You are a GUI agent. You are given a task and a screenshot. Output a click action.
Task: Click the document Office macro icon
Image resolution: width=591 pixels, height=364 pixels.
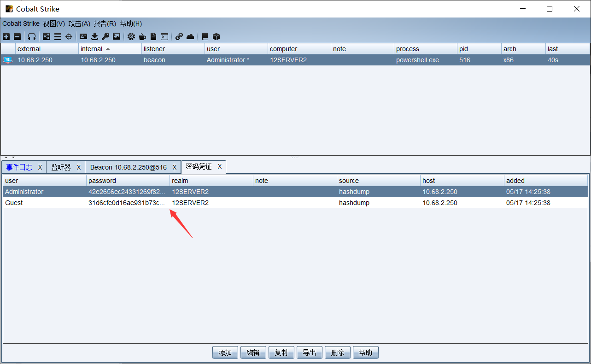[x=153, y=36]
